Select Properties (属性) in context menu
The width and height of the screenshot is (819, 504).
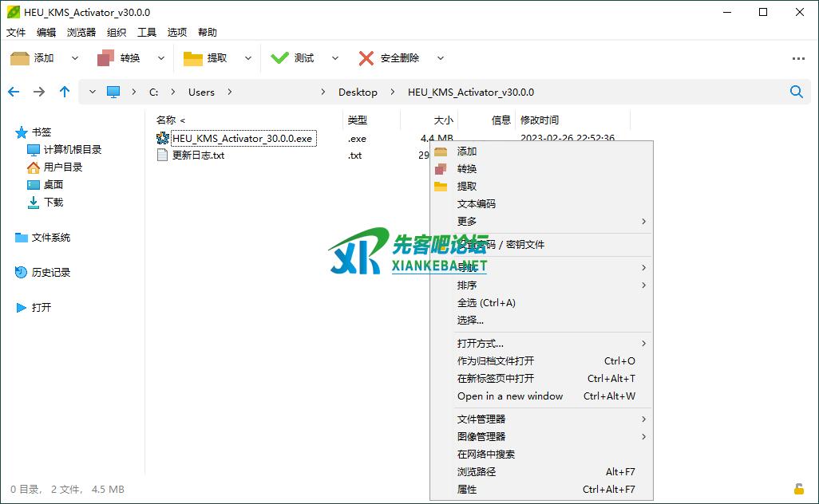click(467, 490)
